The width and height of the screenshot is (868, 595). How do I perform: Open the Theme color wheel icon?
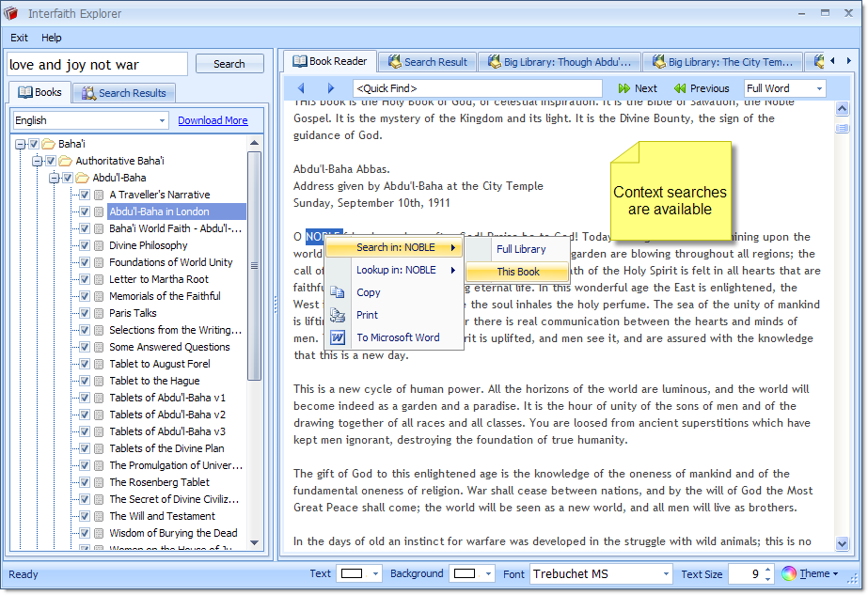click(789, 573)
